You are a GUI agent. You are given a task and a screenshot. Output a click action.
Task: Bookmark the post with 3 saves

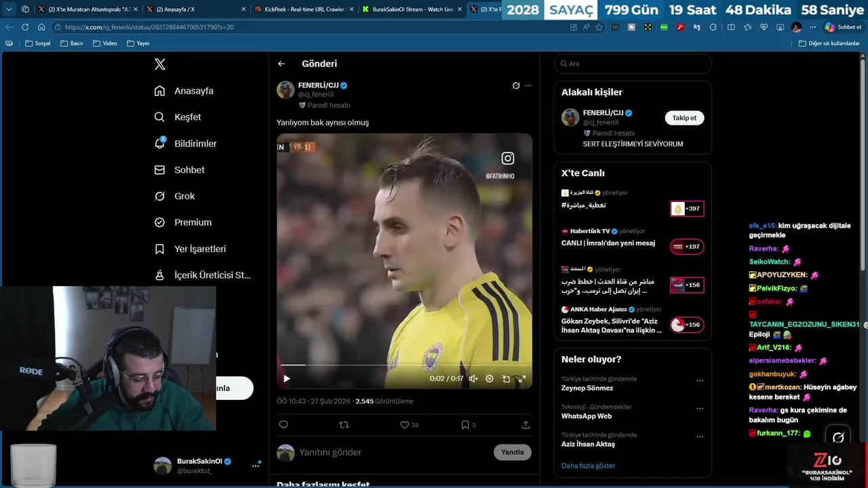(x=468, y=425)
